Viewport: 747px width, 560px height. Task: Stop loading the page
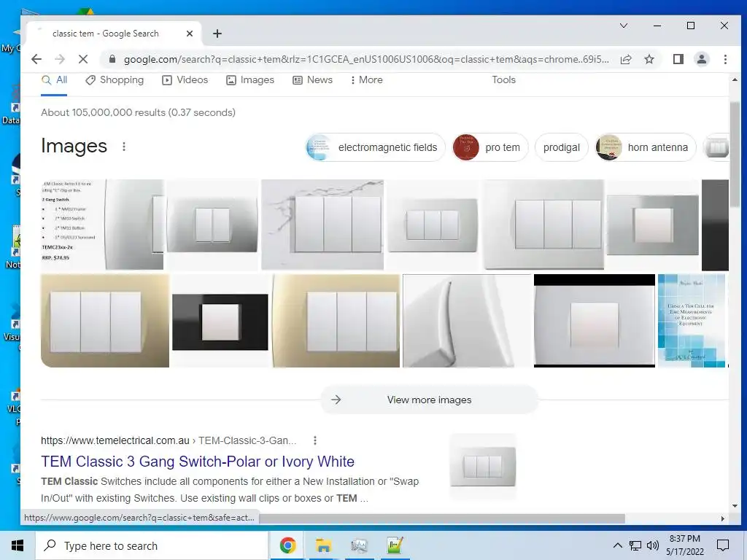tap(83, 59)
